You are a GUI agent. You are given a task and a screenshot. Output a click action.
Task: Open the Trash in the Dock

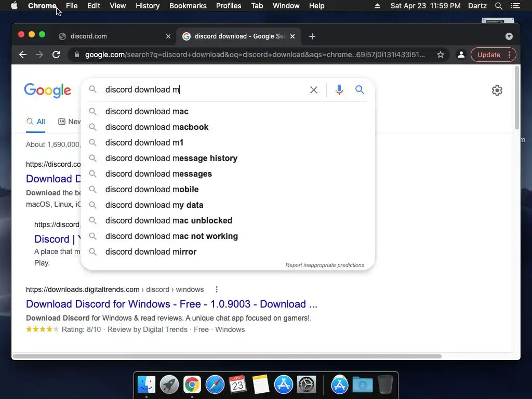[385, 385]
